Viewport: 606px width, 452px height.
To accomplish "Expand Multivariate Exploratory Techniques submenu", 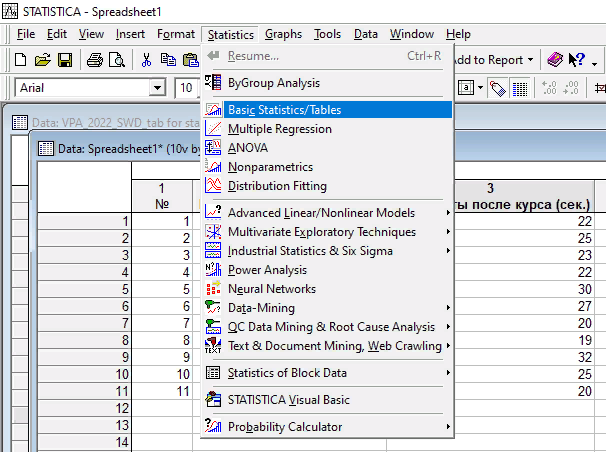I will point(448,231).
